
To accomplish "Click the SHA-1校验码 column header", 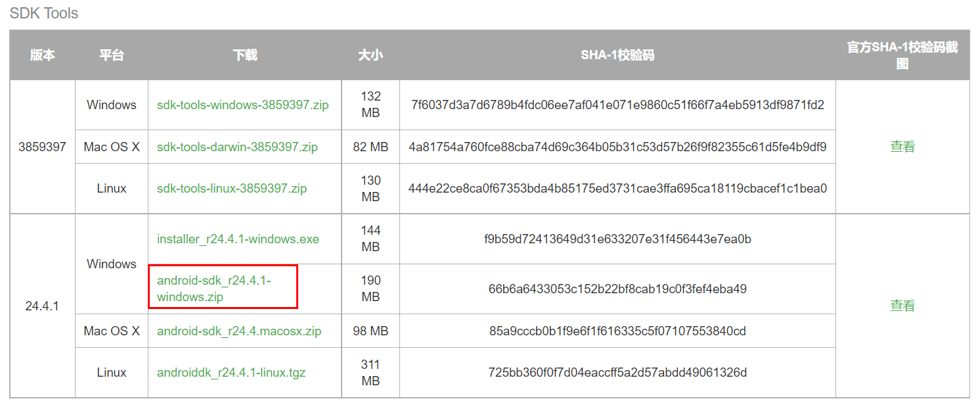I will (x=617, y=55).
